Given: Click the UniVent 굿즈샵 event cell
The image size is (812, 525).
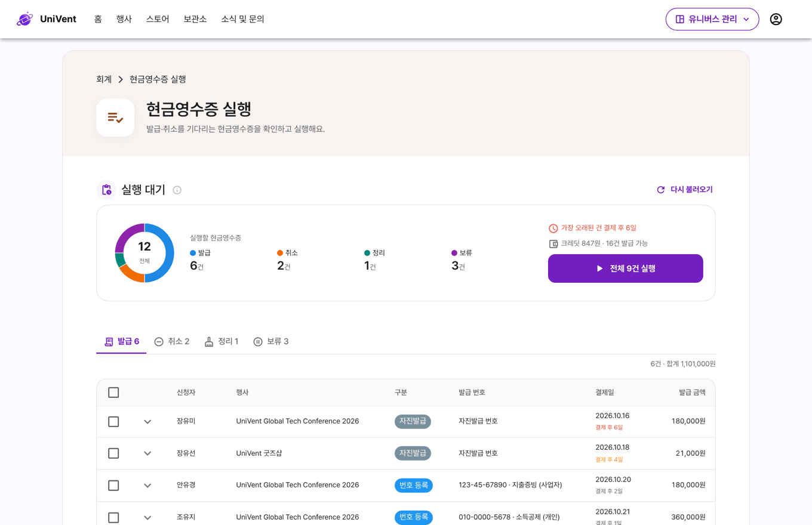Looking at the screenshot, I should 259,453.
